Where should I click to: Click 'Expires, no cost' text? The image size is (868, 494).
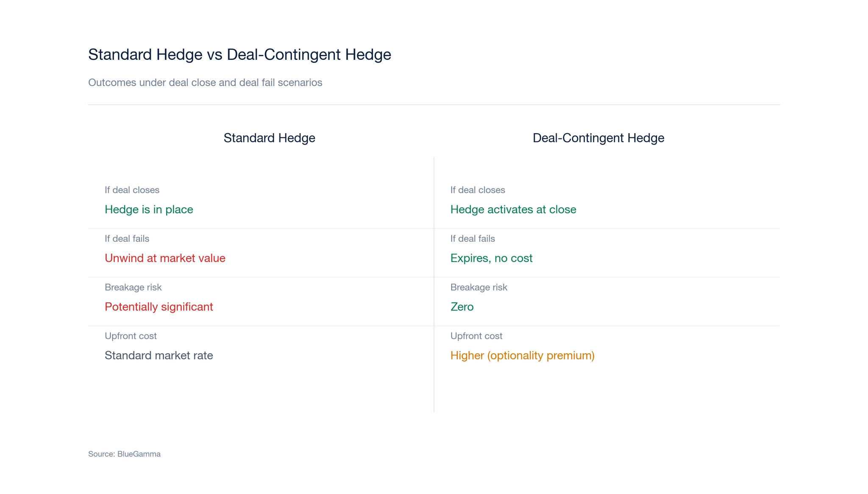pyautogui.click(x=492, y=258)
